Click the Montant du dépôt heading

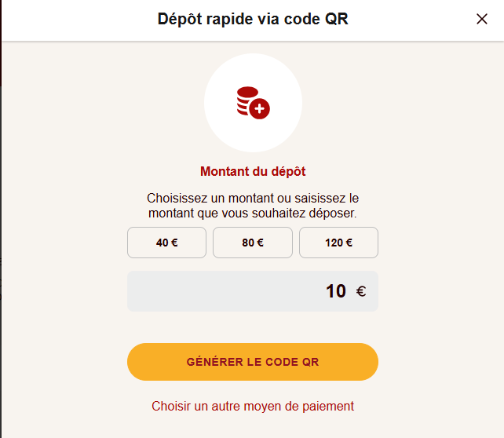coord(253,172)
